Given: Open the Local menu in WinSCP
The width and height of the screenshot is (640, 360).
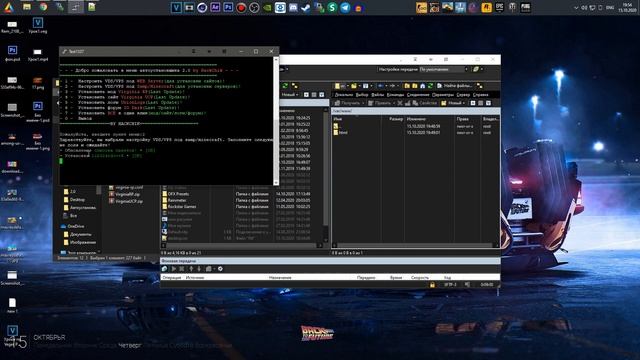Looking at the screenshot, I should 344,95.
